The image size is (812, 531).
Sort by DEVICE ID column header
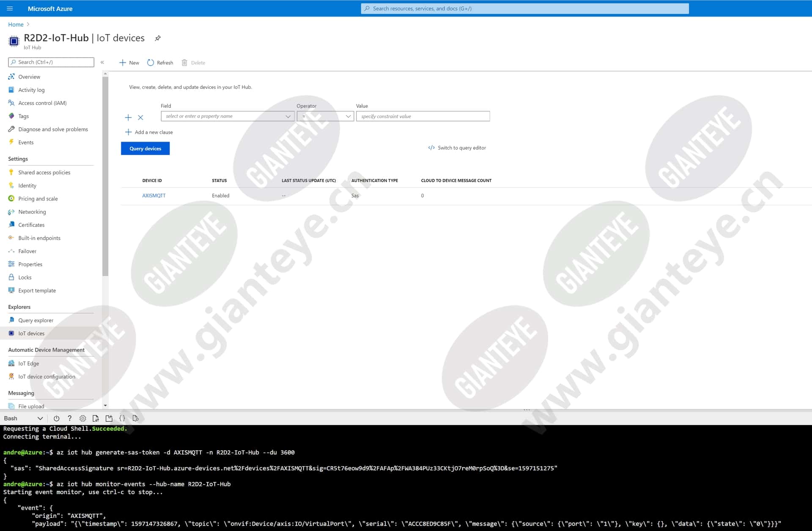(x=152, y=181)
